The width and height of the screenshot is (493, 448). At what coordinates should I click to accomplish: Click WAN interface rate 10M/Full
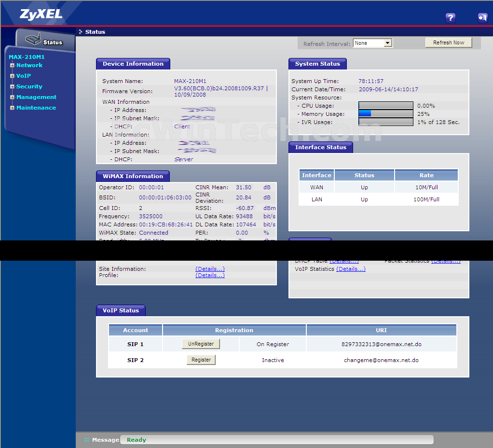pyautogui.click(x=426, y=187)
